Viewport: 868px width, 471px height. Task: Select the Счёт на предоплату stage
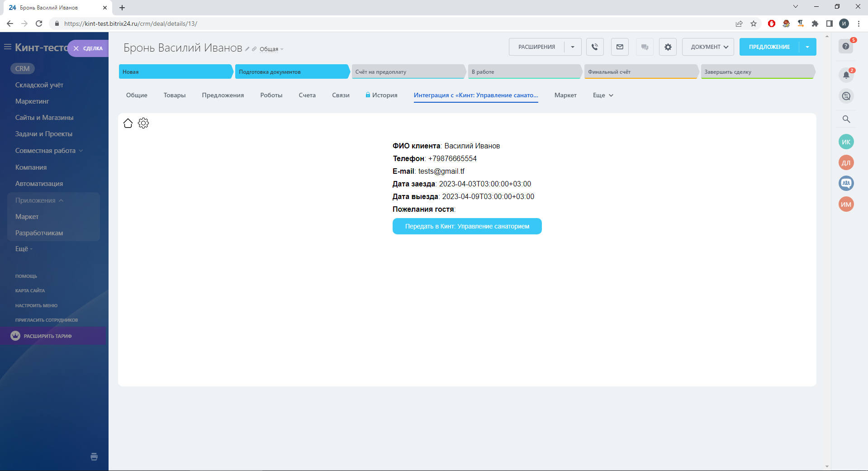408,72
